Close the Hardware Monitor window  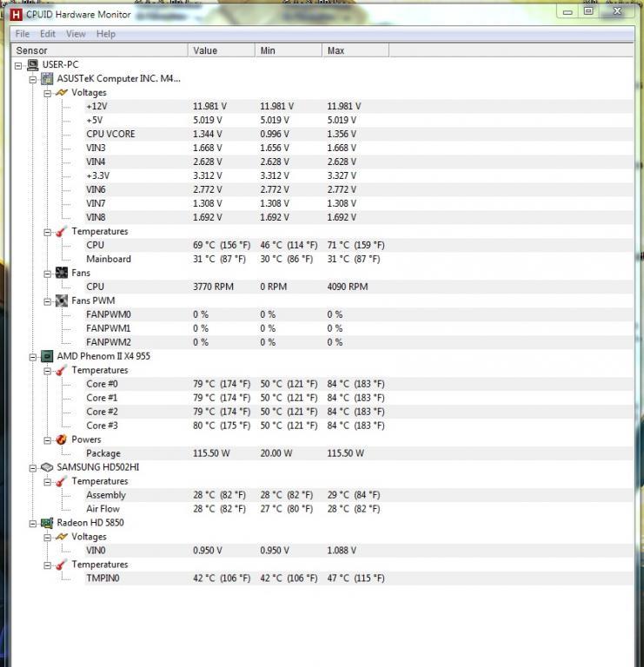[617, 11]
